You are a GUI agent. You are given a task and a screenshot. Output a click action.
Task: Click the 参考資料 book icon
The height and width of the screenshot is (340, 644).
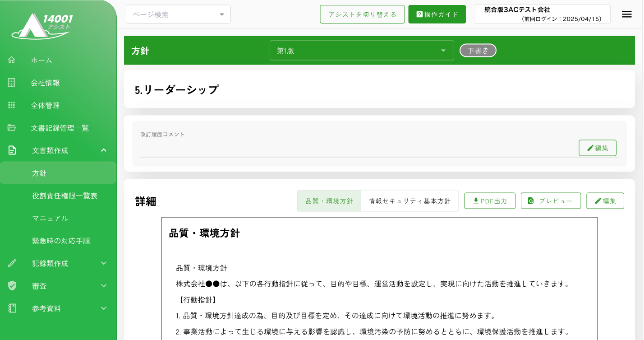(x=12, y=308)
